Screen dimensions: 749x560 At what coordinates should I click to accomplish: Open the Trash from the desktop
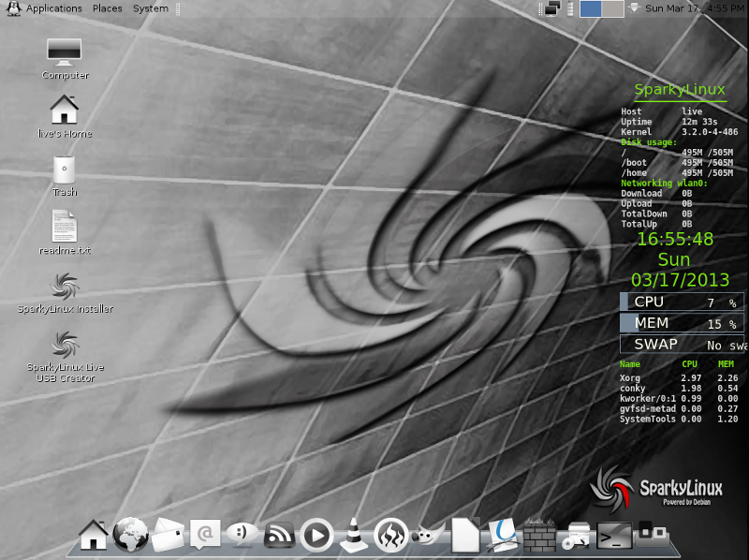(x=65, y=169)
